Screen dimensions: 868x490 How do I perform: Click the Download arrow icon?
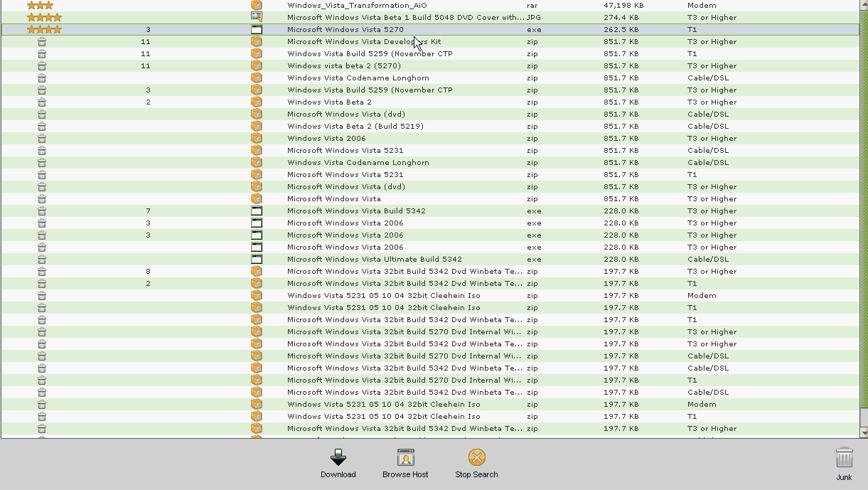[x=338, y=457]
